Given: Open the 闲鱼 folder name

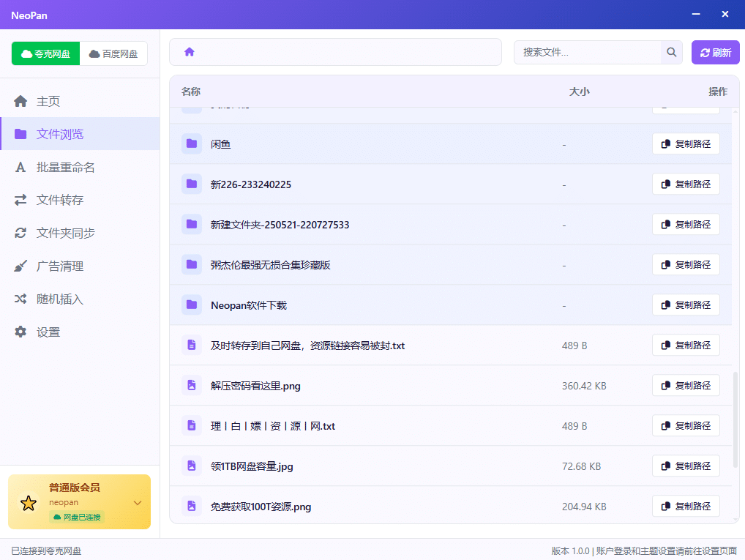Looking at the screenshot, I should click(221, 144).
